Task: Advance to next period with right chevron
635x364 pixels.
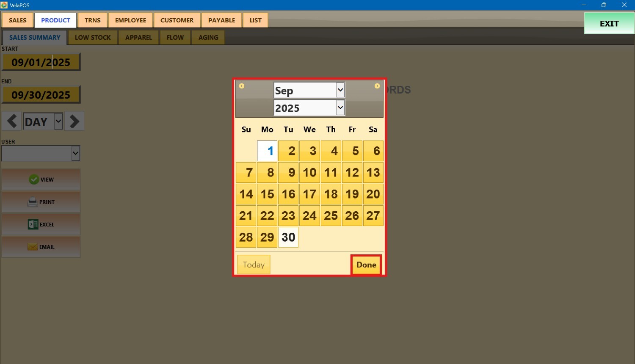Action: pyautogui.click(x=75, y=121)
